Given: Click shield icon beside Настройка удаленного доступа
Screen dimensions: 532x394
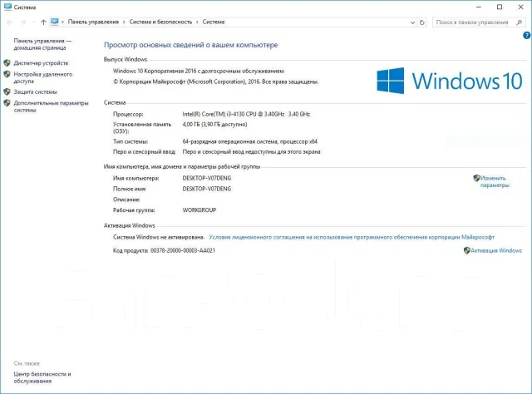Looking at the screenshot, I should point(7,74).
